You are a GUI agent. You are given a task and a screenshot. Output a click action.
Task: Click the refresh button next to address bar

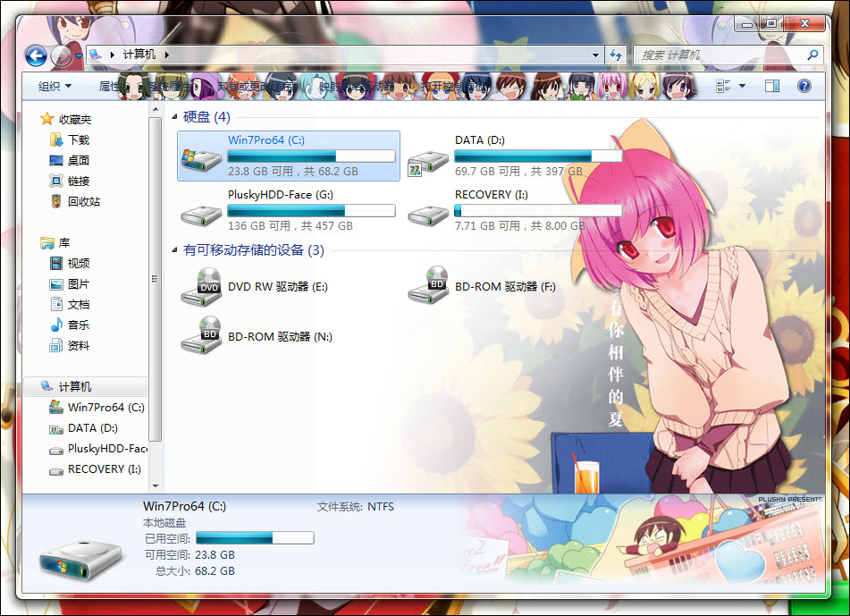tap(616, 55)
